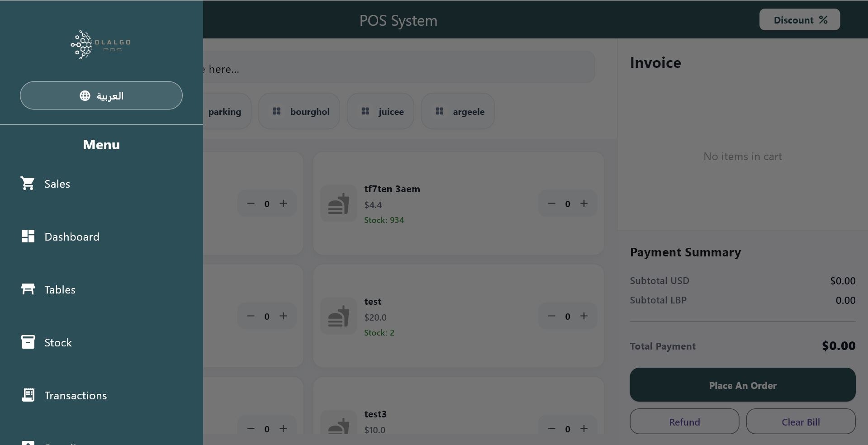
Task: Click the globe icon on language button
Action: pyautogui.click(x=85, y=95)
